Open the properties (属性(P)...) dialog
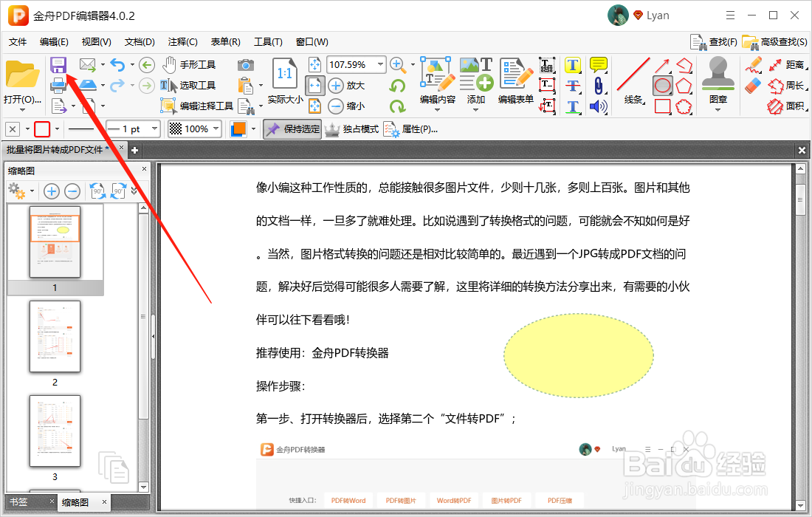This screenshot has width=812, height=517. 410,129
